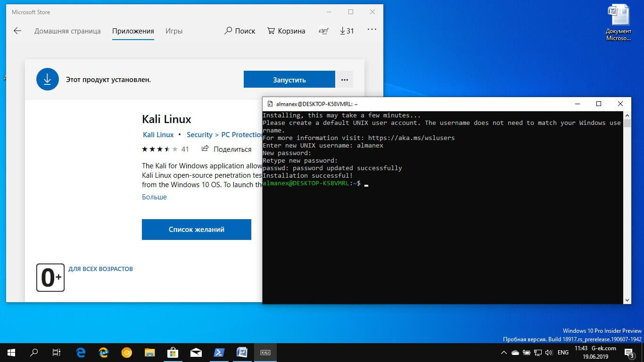Image resolution: width=644 pixels, height=362 pixels.
Task: Launch Kali Linux with Запустить
Action: pyautogui.click(x=289, y=80)
